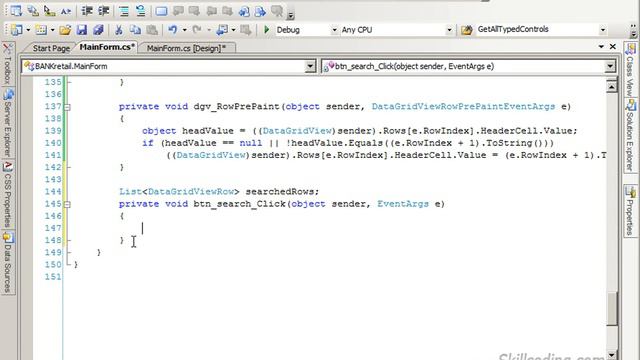Click the Redo icon
Viewport: 640px width, 360px height.
[197, 30]
